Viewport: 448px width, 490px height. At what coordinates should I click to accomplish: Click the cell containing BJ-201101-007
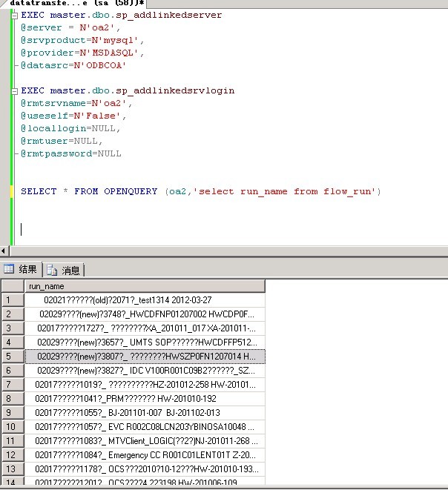click(145, 412)
